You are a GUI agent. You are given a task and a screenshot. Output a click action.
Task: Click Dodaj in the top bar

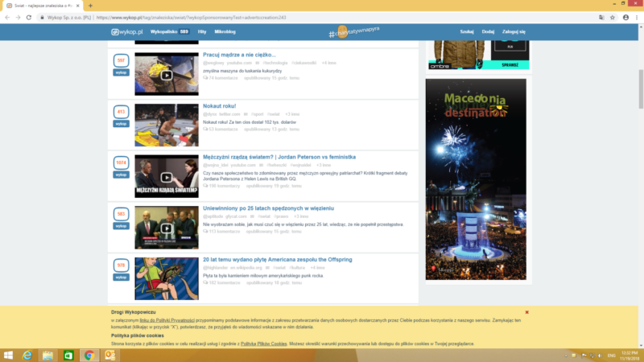pos(488,31)
